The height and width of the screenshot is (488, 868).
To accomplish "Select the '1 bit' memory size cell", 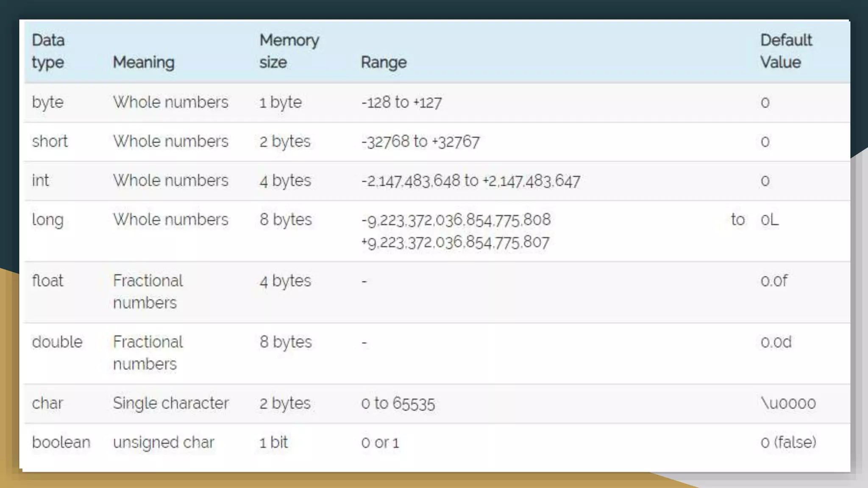I will click(x=273, y=442).
